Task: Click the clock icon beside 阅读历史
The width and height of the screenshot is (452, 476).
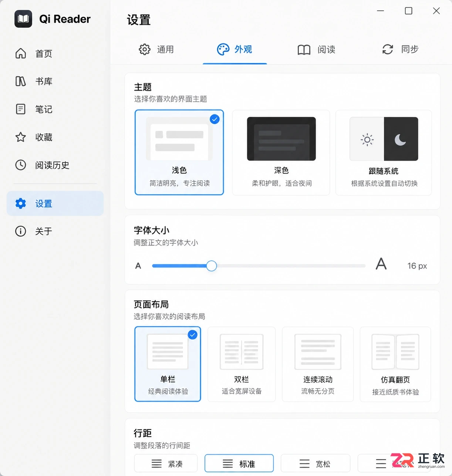Action: [x=21, y=165]
